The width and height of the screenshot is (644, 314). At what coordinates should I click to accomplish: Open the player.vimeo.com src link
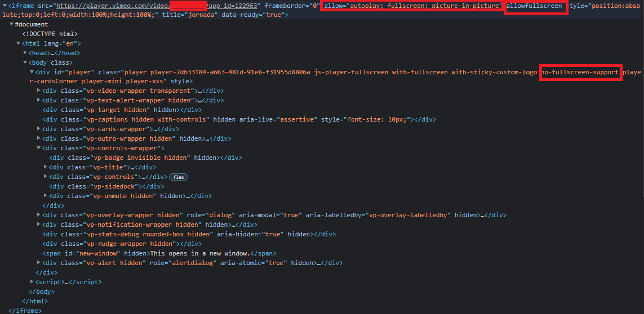pyautogui.click(x=157, y=6)
